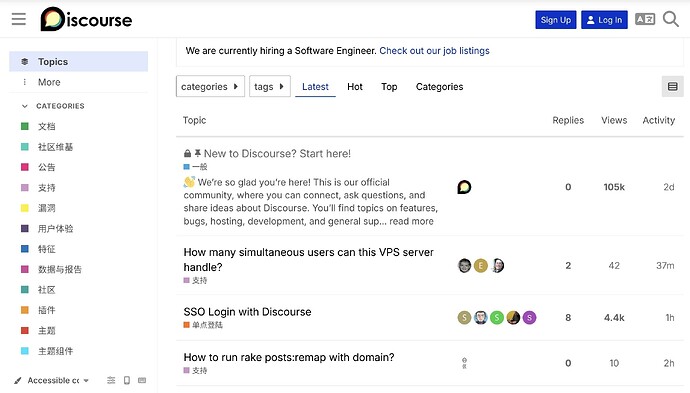Click the Sign Up button

(x=556, y=20)
